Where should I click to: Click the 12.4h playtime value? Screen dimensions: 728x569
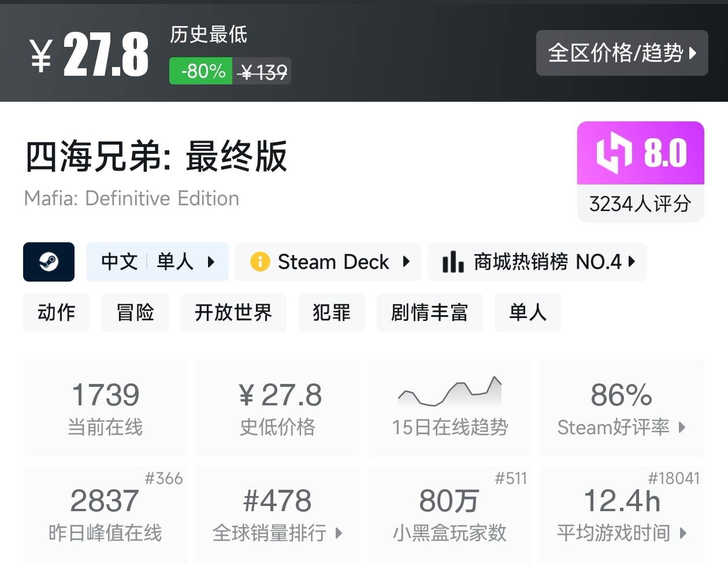[x=622, y=500]
